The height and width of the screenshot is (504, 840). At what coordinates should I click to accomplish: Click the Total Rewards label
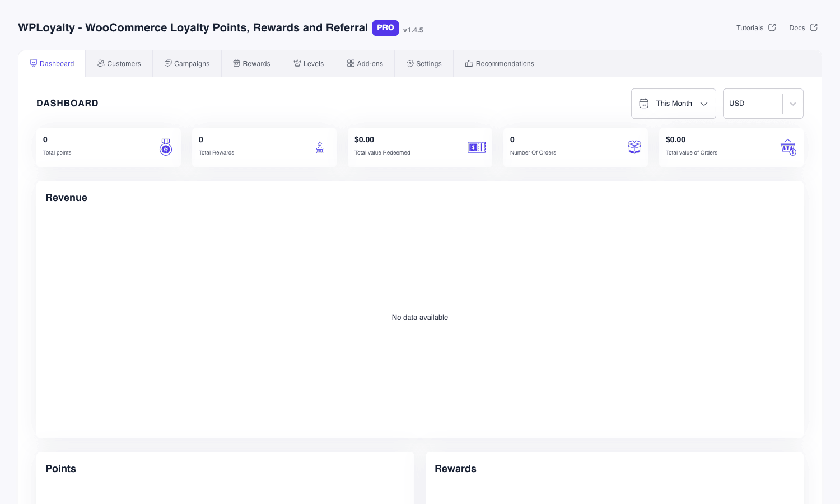coord(217,152)
